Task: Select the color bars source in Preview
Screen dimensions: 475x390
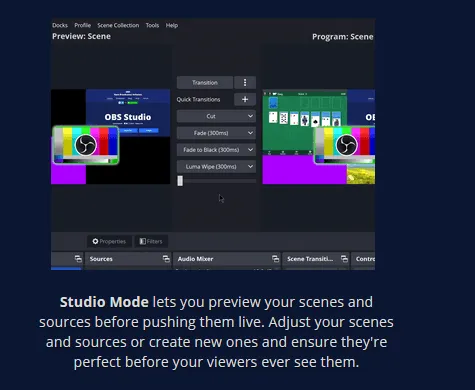Action: click(86, 145)
